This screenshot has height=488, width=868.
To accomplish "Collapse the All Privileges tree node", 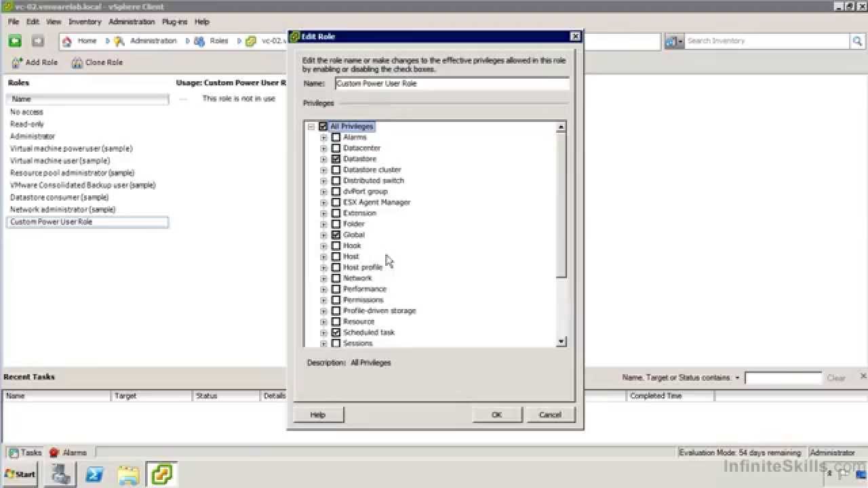I will [311, 127].
